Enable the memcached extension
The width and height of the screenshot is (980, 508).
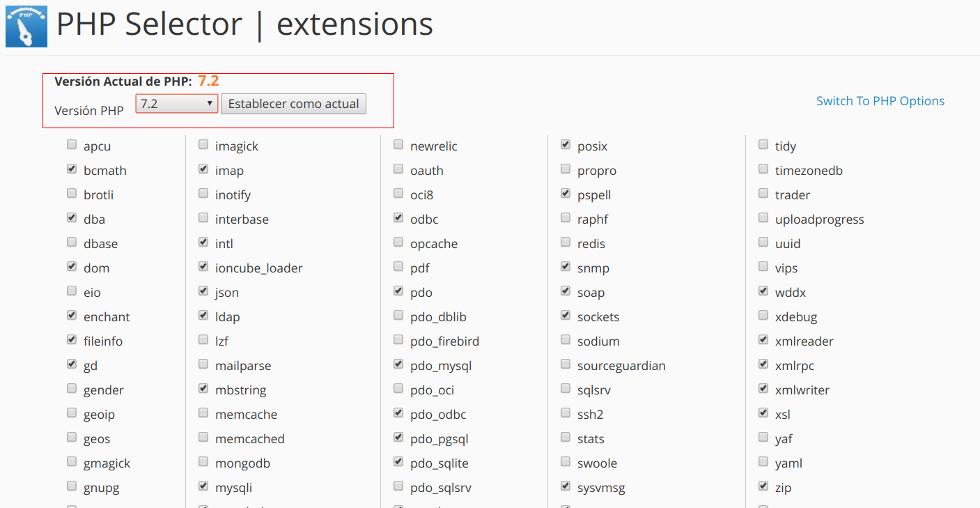coord(203,437)
